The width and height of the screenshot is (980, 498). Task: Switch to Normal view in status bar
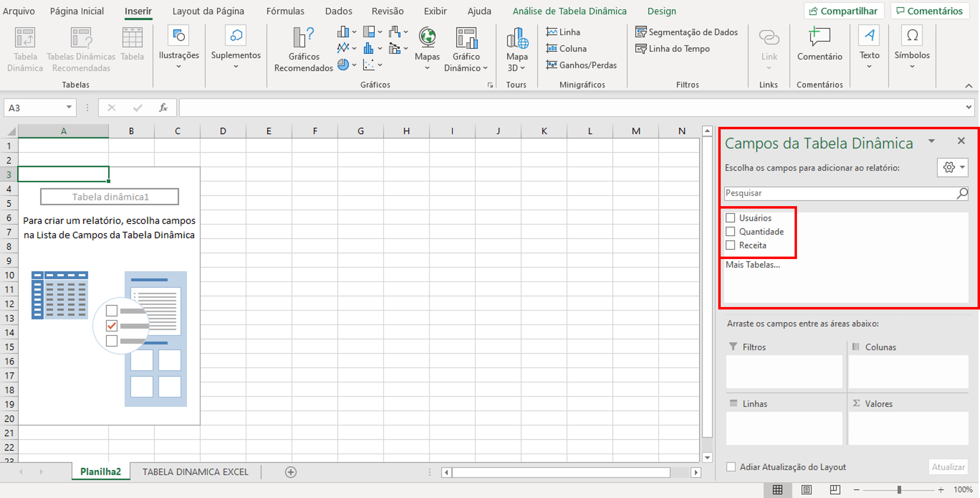(x=777, y=490)
